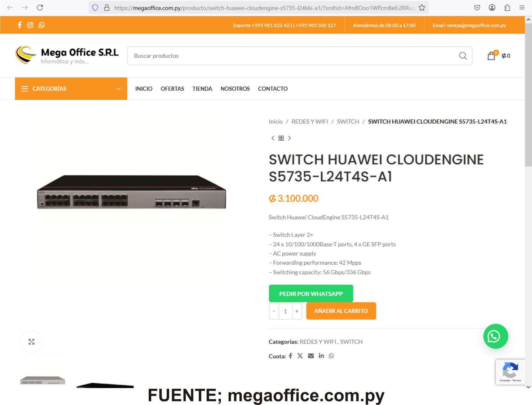Increase quantity with the plus button
The image size is (532, 405).
pyautogui.click(x=297, y=311)
